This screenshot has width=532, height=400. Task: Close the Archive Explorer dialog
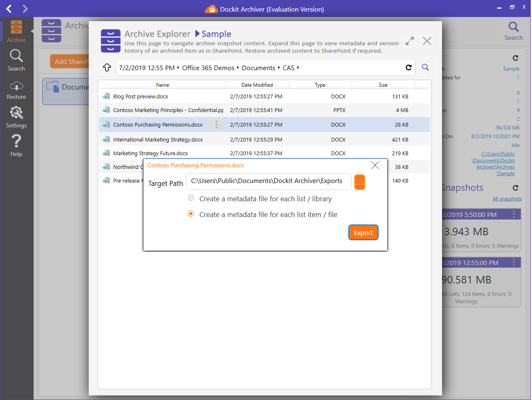click(427, 41)
